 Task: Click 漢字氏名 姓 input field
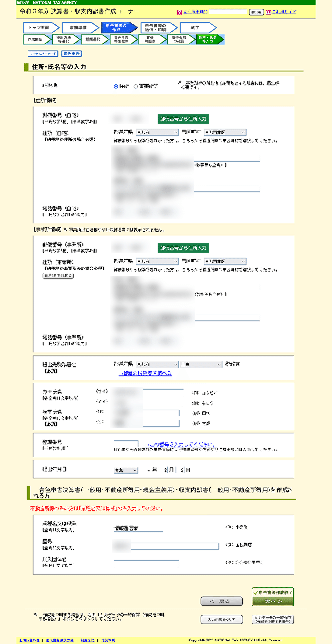146,413
